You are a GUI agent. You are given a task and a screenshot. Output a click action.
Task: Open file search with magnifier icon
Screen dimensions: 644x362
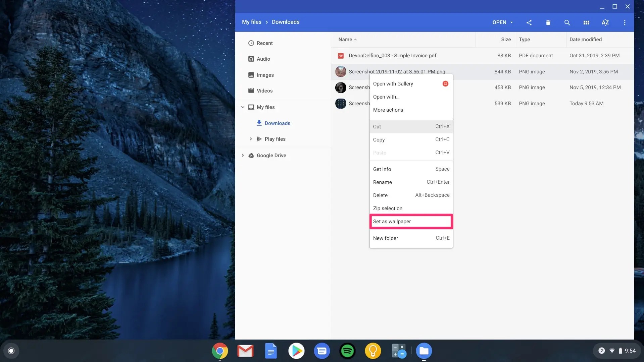coord(567,22)
